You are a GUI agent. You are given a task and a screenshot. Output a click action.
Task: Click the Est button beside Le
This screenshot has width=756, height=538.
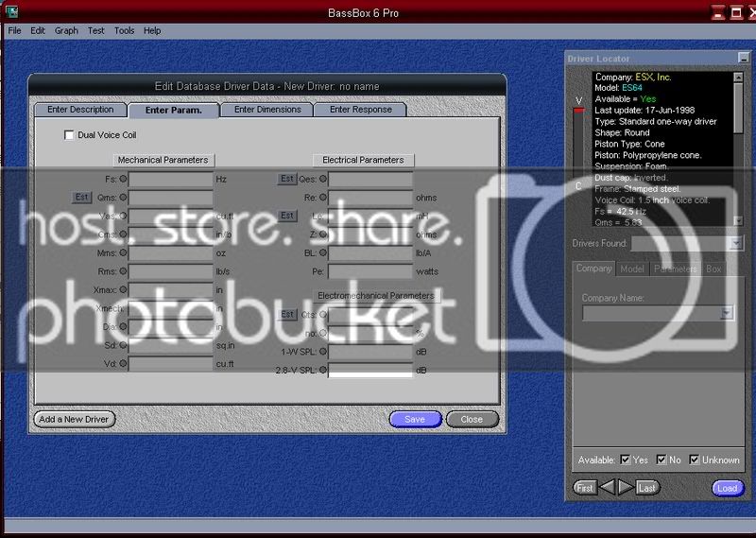click(287, 216)
